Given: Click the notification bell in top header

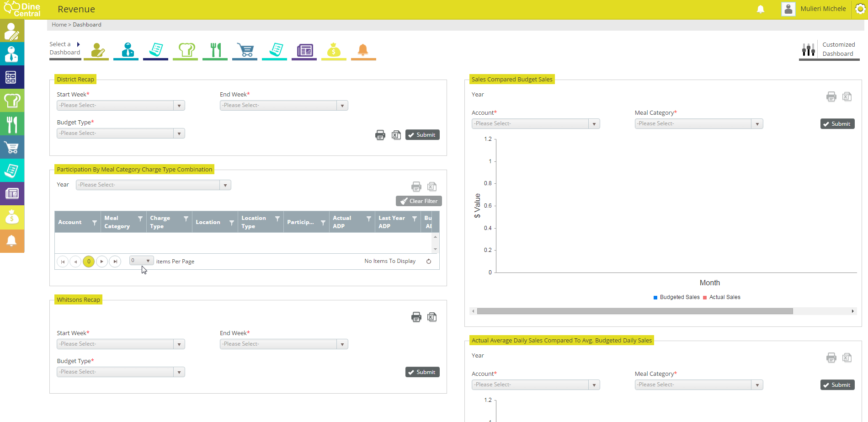Looking at the screenshot, I should click(x=761, y=9).
